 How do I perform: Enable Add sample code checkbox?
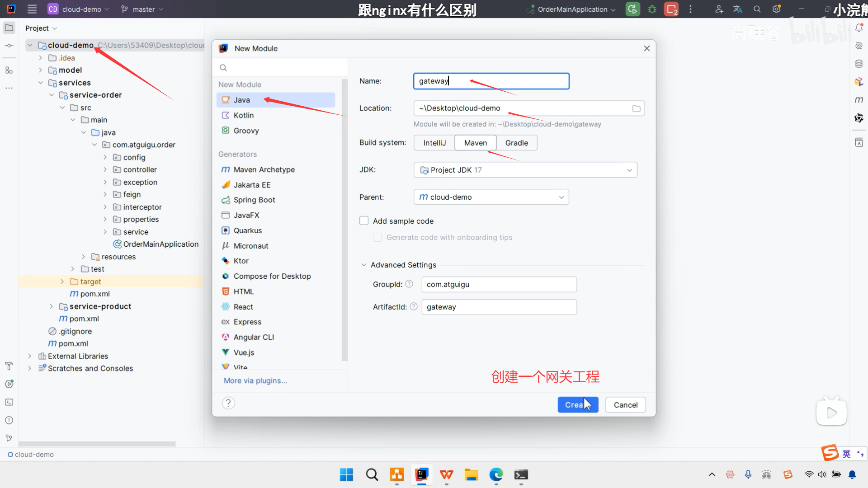(x=364, y=221)
